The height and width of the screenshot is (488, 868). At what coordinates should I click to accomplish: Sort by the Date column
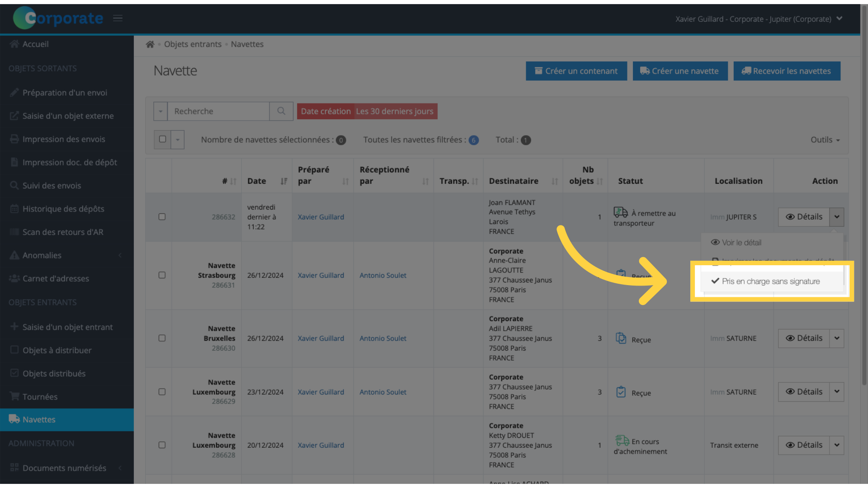(283, 181)
